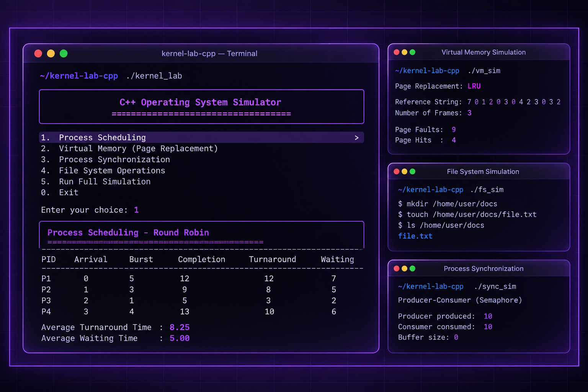Click the Page Faults value 9
Screen dimensions: 588x392
point(454,130)
